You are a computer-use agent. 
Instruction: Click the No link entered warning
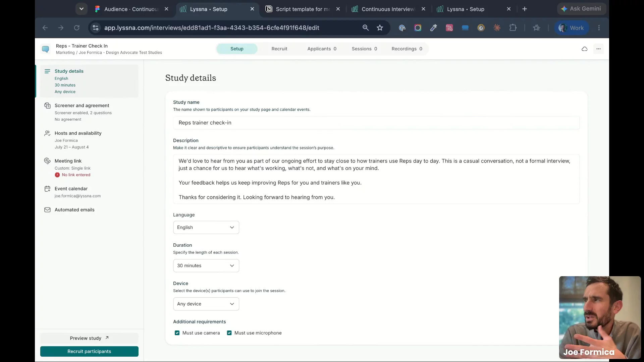(73, 175)
